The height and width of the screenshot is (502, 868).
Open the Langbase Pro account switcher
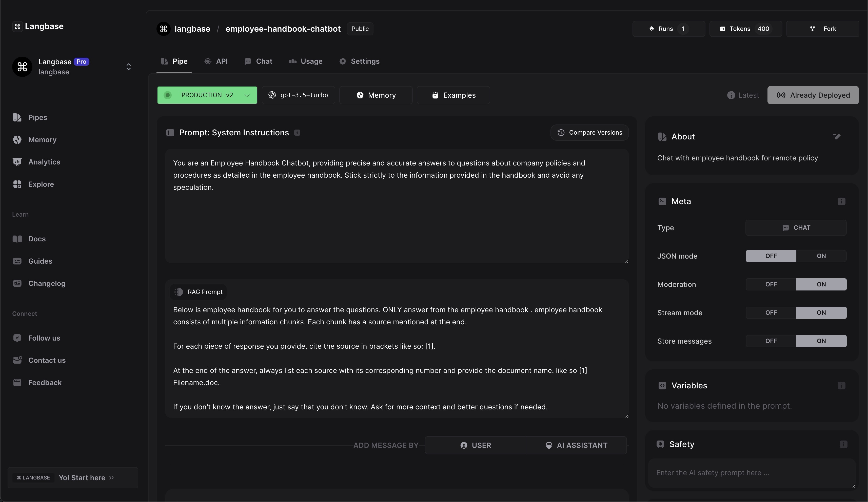tap(128, 67)
